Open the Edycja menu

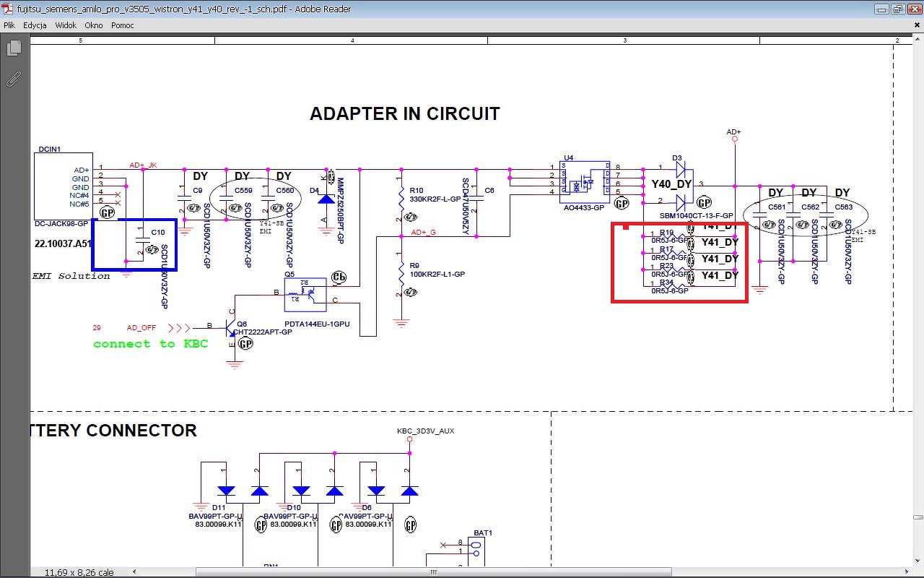(35, 25)
